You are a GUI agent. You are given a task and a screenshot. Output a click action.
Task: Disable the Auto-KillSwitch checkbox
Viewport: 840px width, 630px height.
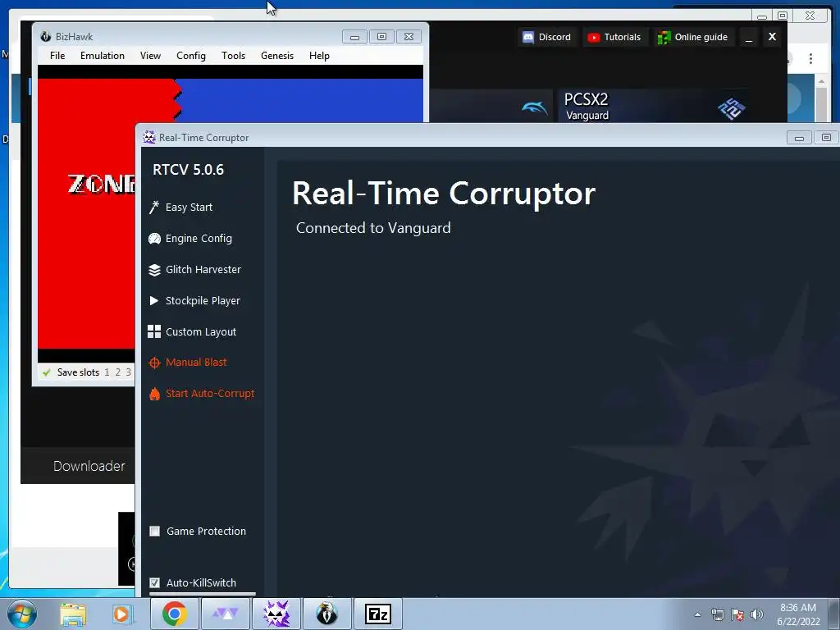pyautogui.click(x=155, y=582)
